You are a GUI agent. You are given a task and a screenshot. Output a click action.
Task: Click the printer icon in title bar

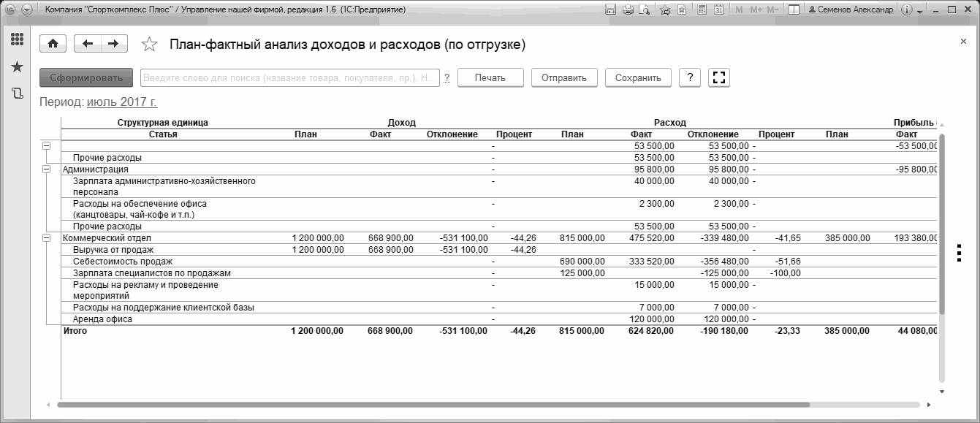coord(628,10)
